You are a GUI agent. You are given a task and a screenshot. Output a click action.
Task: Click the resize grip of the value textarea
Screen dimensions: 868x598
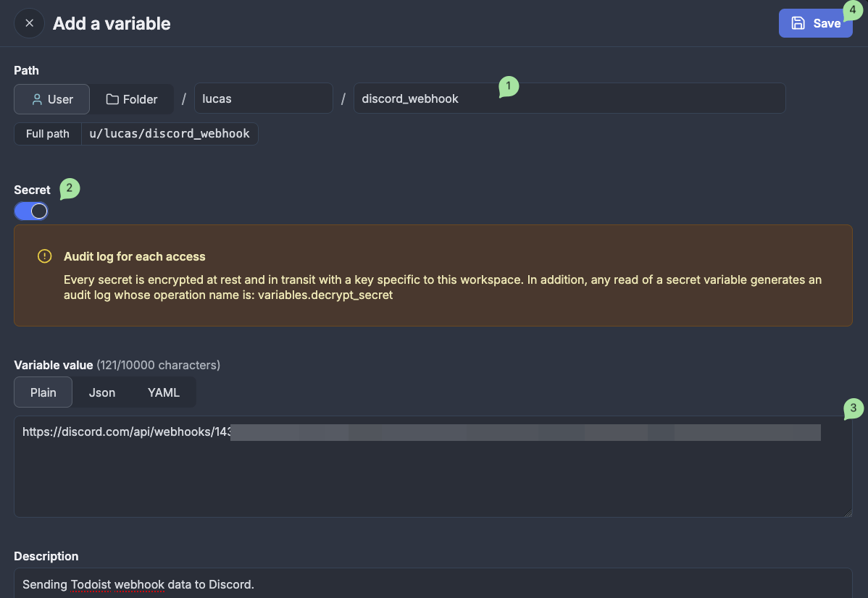[x=848, y=513]
